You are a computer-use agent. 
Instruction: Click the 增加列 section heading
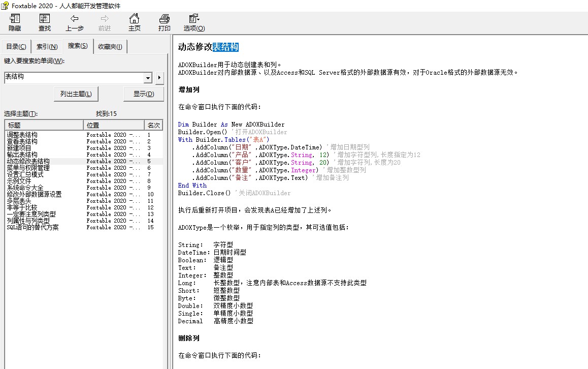tap(189, 90)
